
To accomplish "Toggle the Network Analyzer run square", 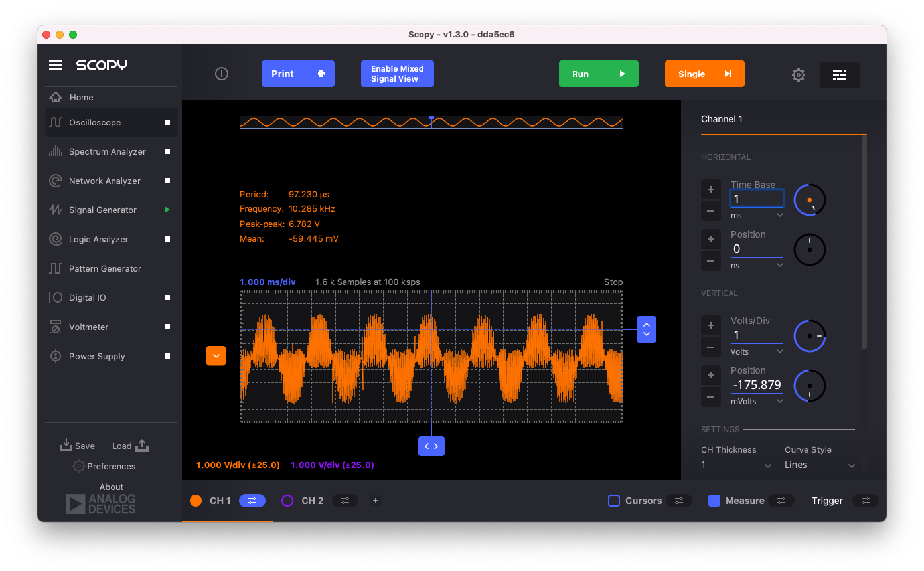I will click(x=167, y=181).
